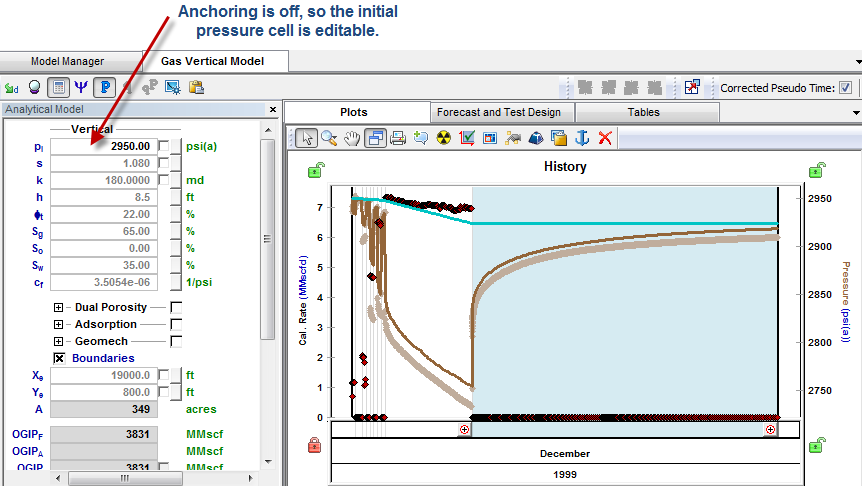
Task: Close the Analytical Model panel
Action: (x=273, y=110)
